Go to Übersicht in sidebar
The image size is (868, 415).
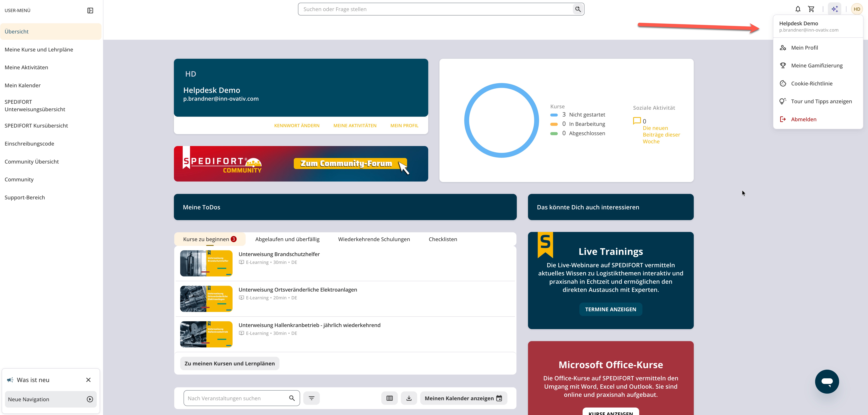pos(50,31)
